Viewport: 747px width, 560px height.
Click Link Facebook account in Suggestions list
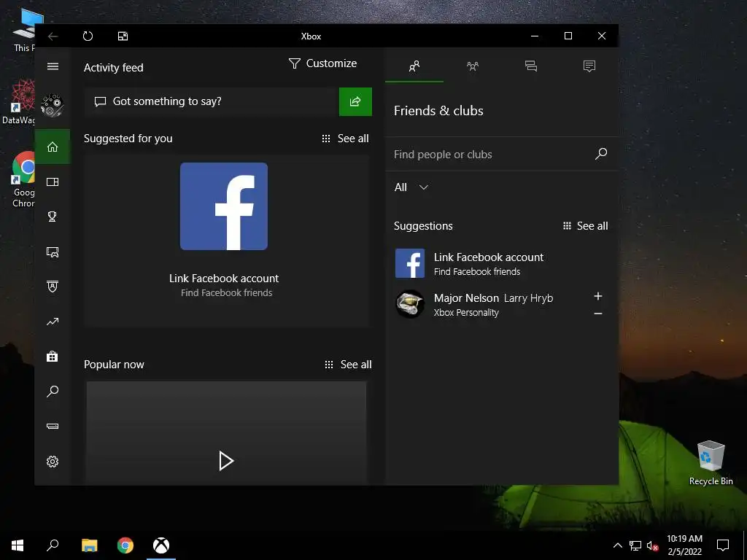click(x=488, y=257)
